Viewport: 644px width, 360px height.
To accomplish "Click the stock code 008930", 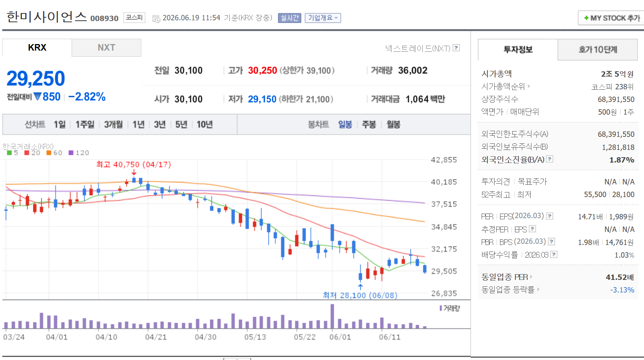I will pyautogui.click(x=104, y=18).
